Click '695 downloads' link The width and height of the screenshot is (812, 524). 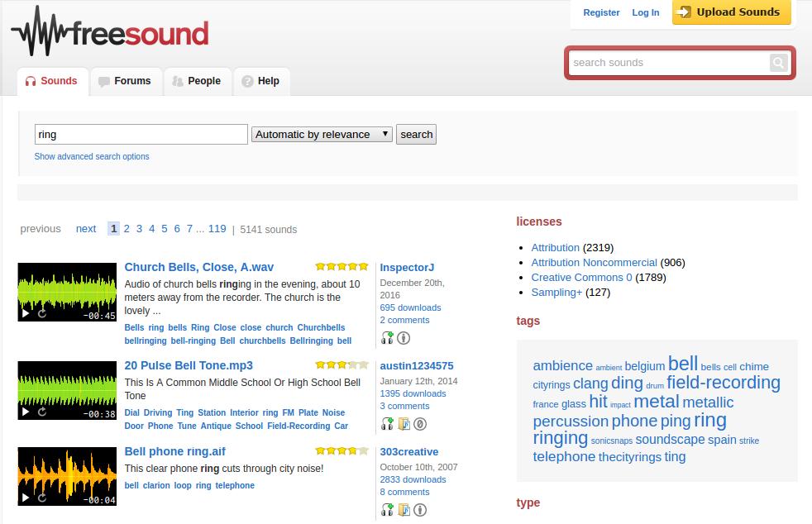[410, 307]
